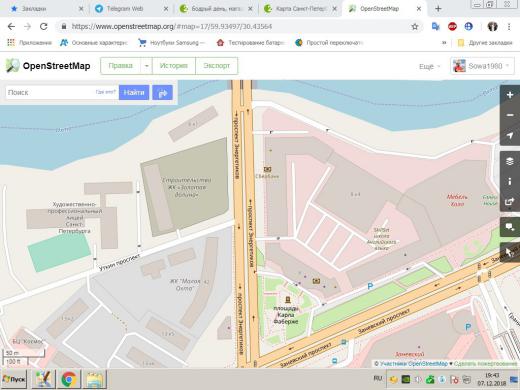Reload the page with the refresh button

point(44,27)
